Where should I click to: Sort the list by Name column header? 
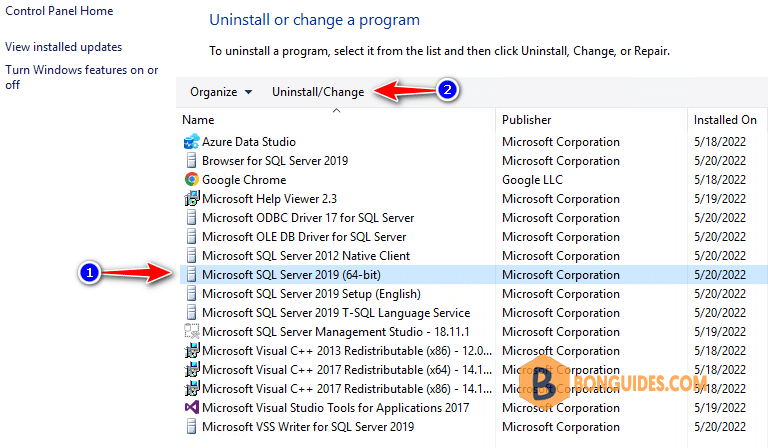click(x=198, y=120)
